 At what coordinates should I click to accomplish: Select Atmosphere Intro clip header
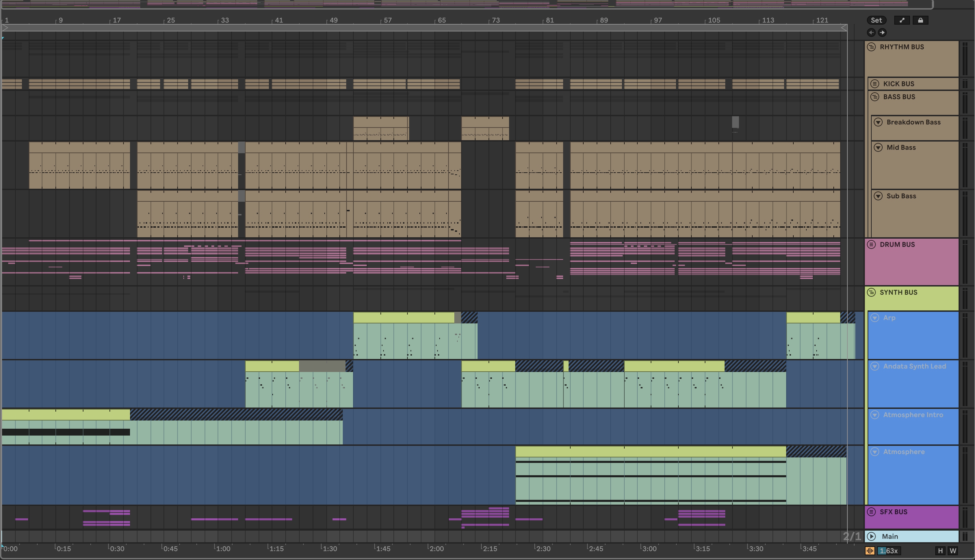[66, 415]
